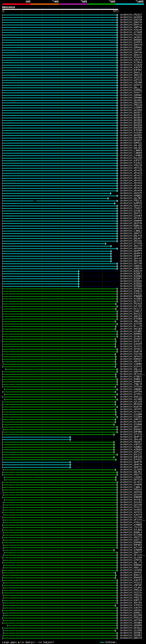Open hit UniRef100_B6RQ84
146x644 pixels.
[131, 40]
